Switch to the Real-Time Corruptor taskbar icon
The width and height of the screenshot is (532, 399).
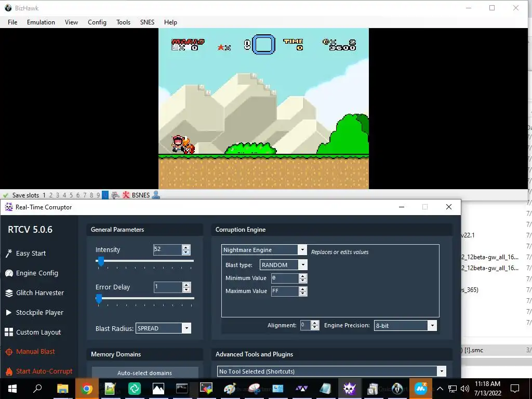click(x=349, y=389)
